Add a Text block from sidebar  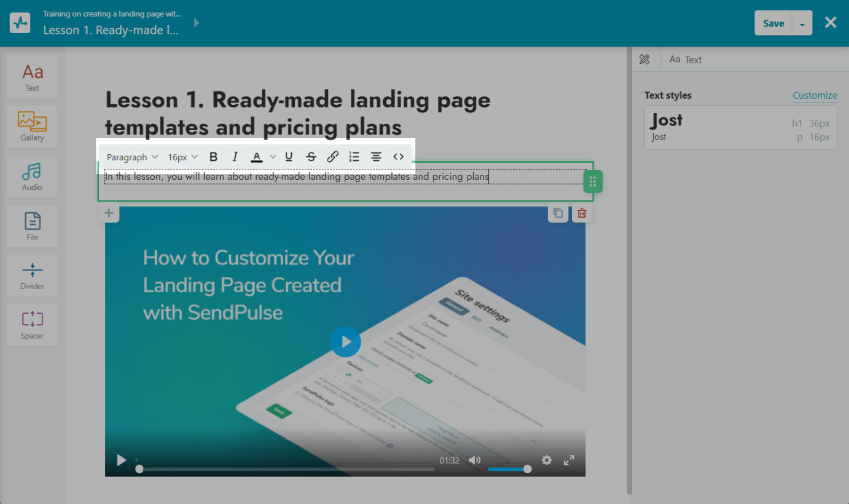tap(32, 77)
